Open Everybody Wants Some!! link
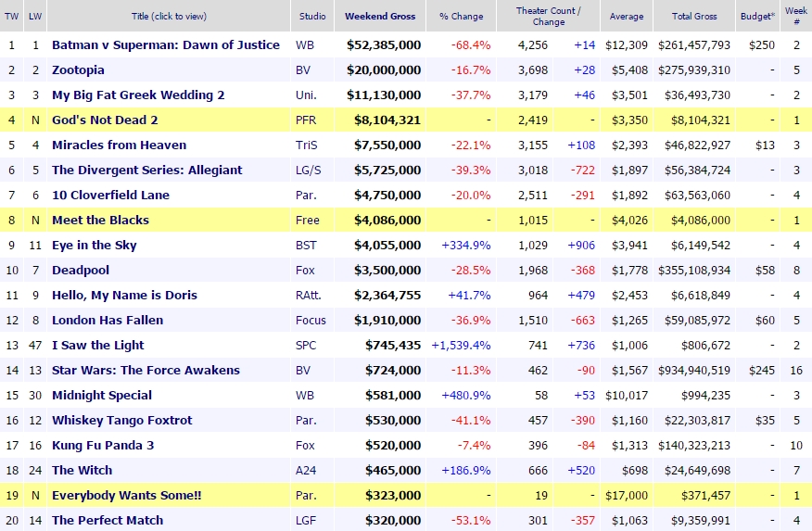 pyautogui.click(x=126, y=495)
